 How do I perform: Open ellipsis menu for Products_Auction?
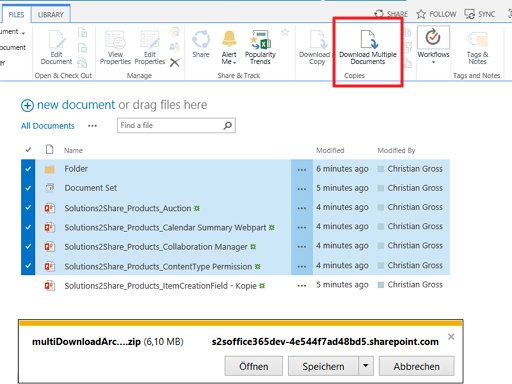302,208
